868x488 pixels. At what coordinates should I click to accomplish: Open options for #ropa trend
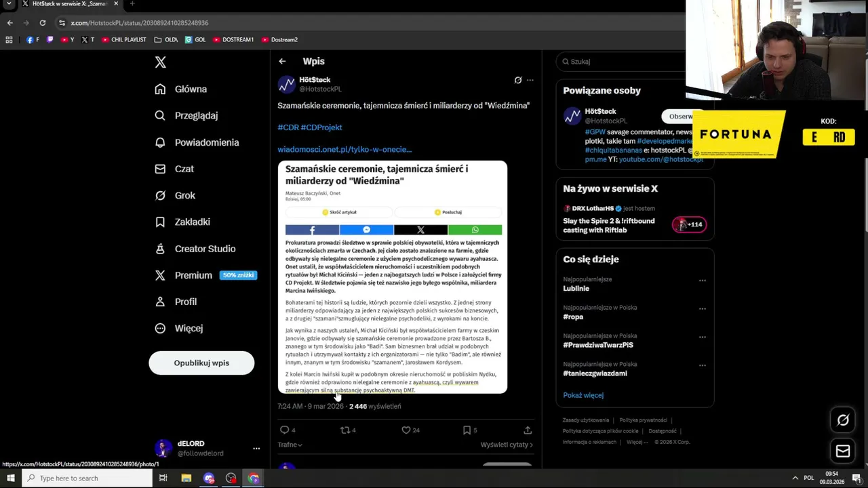point(703,309)
